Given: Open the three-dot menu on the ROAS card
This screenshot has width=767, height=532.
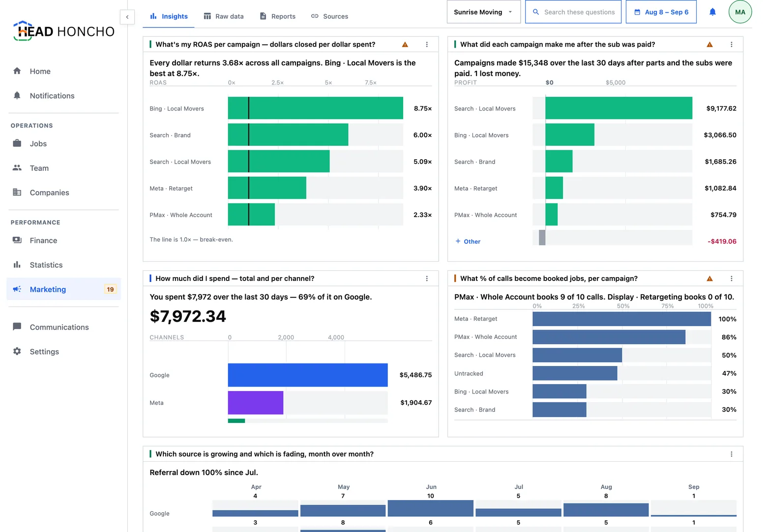Looking at the screenshot, I should pyautogui.click(x=427, y=45).
